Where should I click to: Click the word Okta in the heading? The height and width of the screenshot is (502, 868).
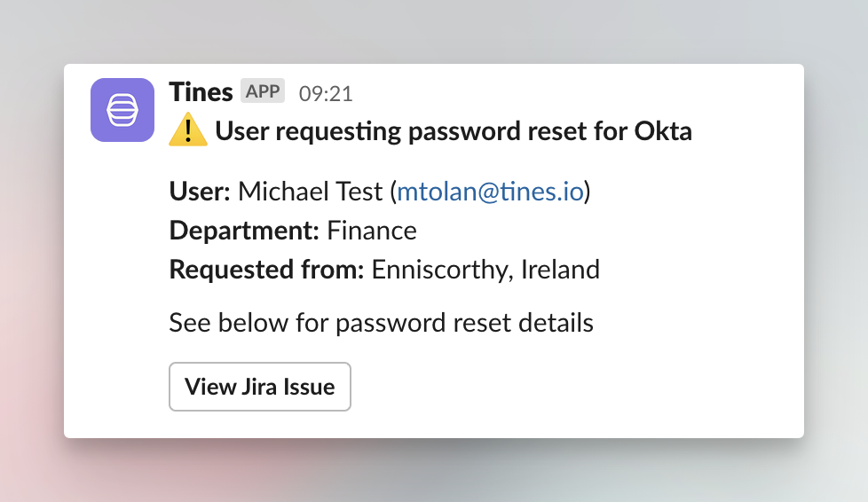tap(662, 132)
